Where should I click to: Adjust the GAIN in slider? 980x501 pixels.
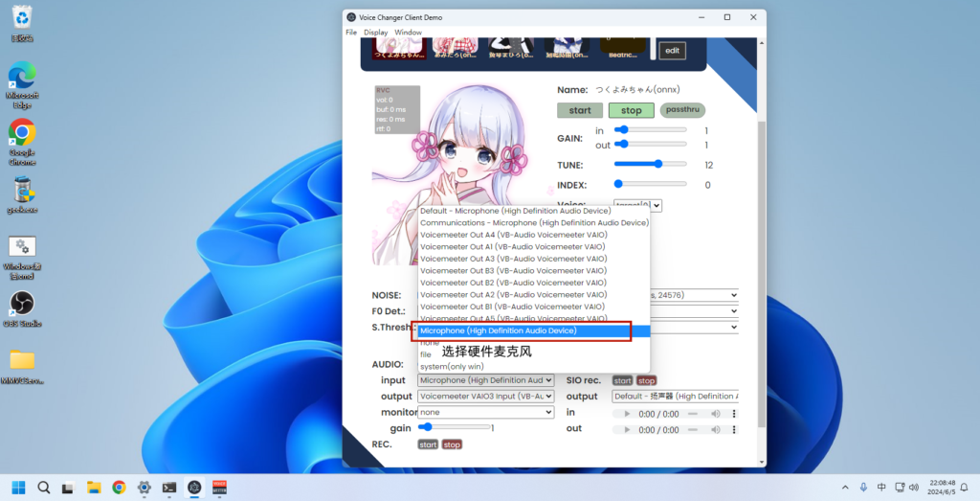651,129
